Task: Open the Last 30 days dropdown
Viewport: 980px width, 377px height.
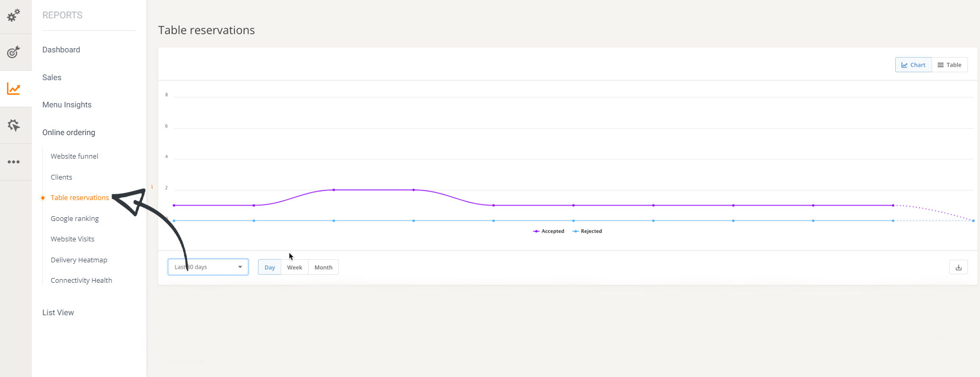Action: (208, 267)
